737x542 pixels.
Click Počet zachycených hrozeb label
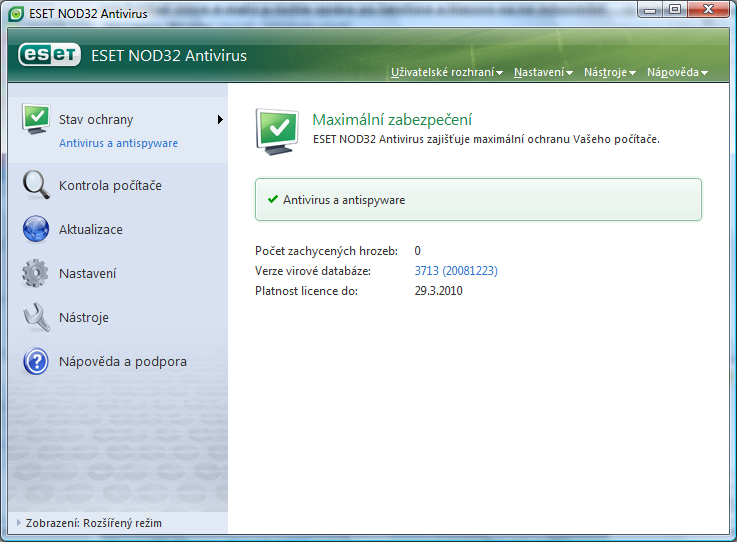point(326,251)
